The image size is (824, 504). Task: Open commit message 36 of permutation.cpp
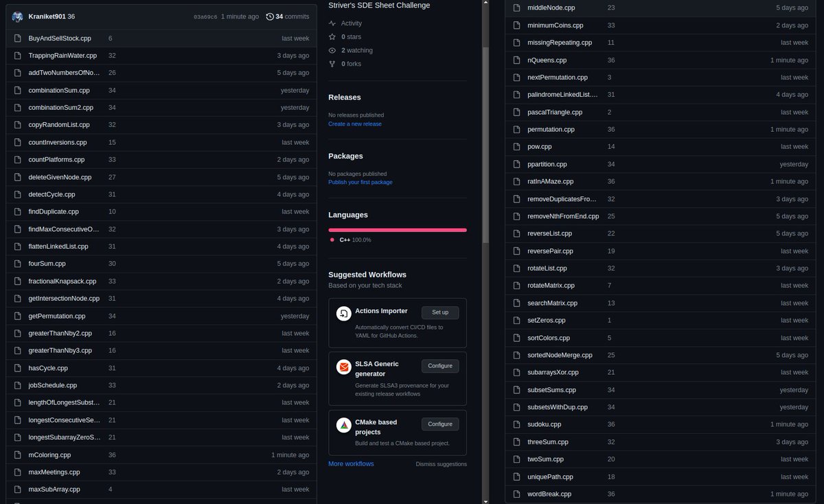point(611,130)
